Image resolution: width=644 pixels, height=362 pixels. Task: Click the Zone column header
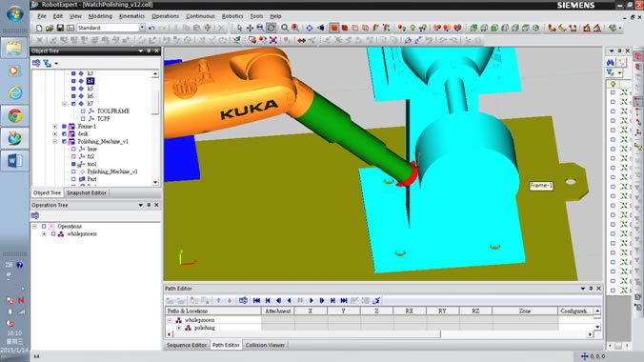click(525, 312)
